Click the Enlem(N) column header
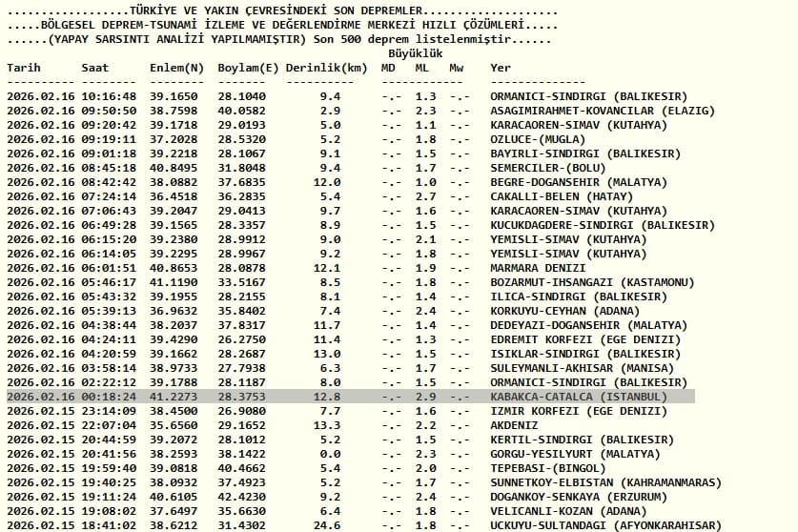Image resolution: width=798 pixels, height=532 pixels. pyautogui.click(x=176, y=68)
